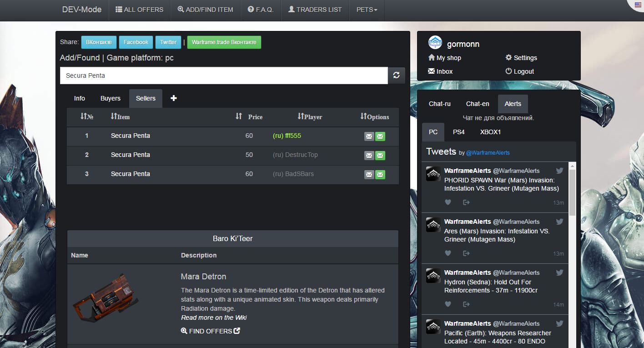
Task: Click the green mail icon in DestrucTop row
Action: point(380,156)
